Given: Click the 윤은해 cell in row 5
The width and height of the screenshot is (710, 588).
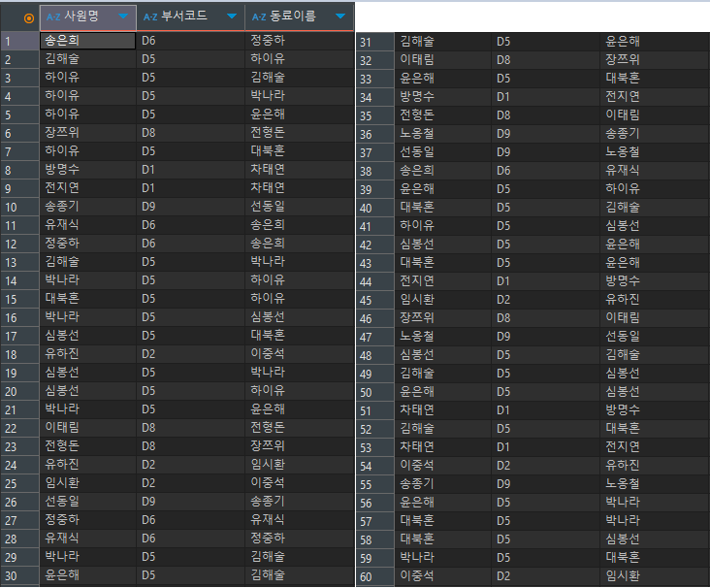Looking at the screenshot, I should (300, 114).
